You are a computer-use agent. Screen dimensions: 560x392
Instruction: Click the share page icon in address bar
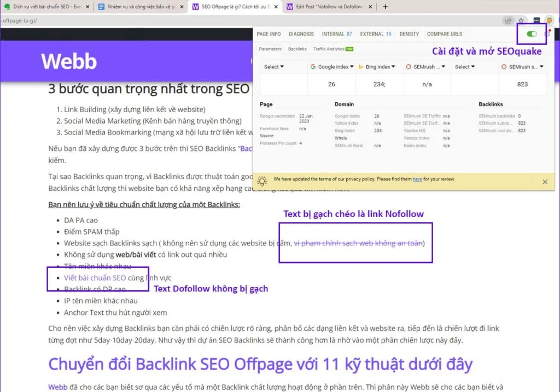point(508,20)
